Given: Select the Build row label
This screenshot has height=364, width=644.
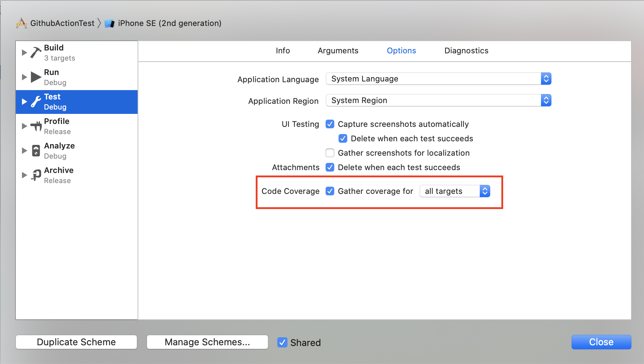Looking at the screenshot, I should (54, 48).
